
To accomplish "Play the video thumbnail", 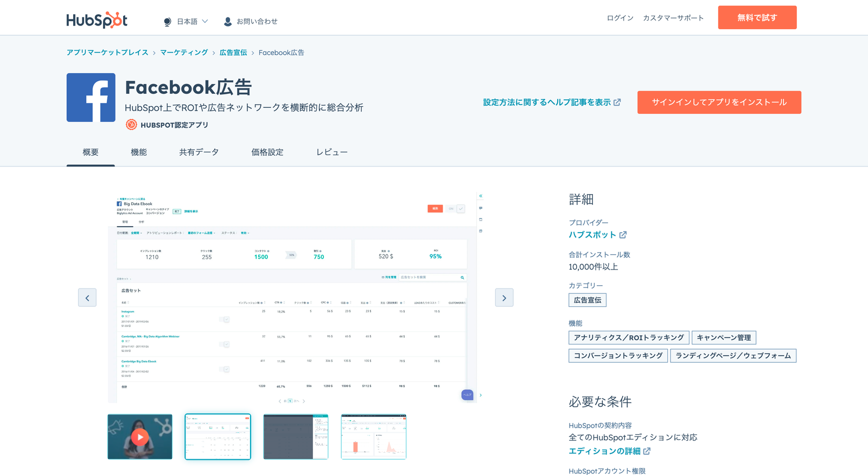I will [x=140, y=437].
